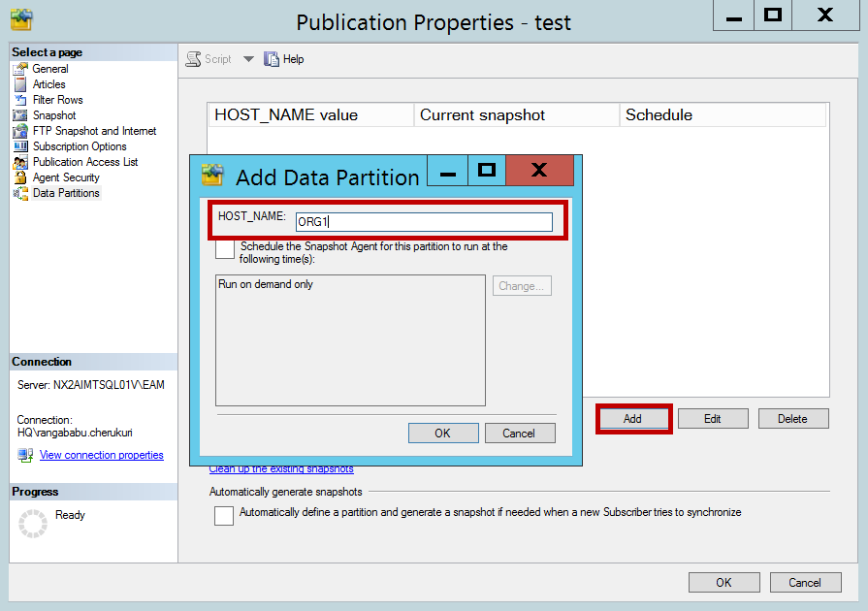The height and width of the screenshot is (611, 868).
Task: Confirm with OK in Add Data Partition
Action: pos(443,433)
